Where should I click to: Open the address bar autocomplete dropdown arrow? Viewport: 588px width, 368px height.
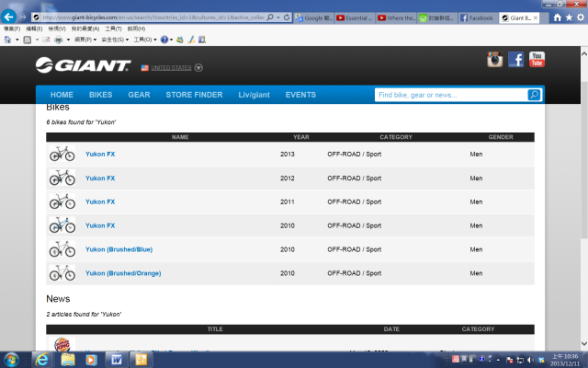coord(278,17)
